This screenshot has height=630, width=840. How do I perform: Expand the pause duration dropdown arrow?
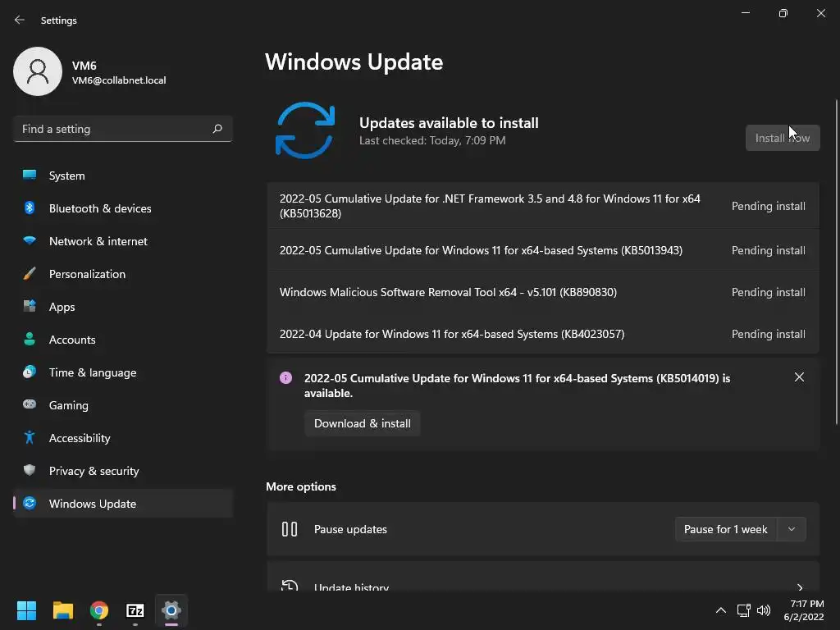tap(792, 529)
